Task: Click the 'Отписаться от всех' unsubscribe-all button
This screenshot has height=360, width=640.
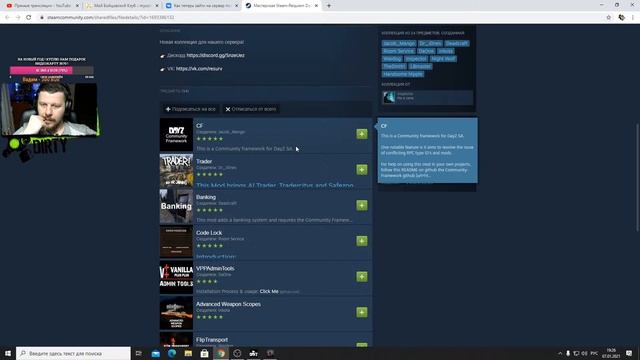Action: point(251,109)
